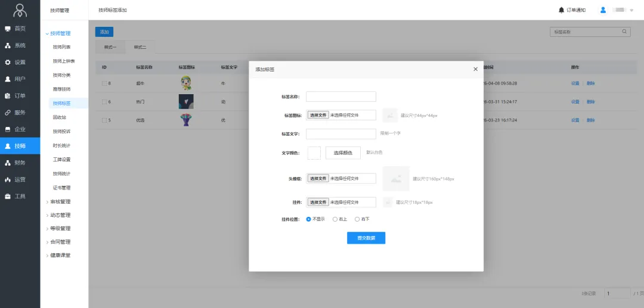The image size is (644, 308).
Task: Open 设置 gear icon in sidebar
Action: click(8, 62)
